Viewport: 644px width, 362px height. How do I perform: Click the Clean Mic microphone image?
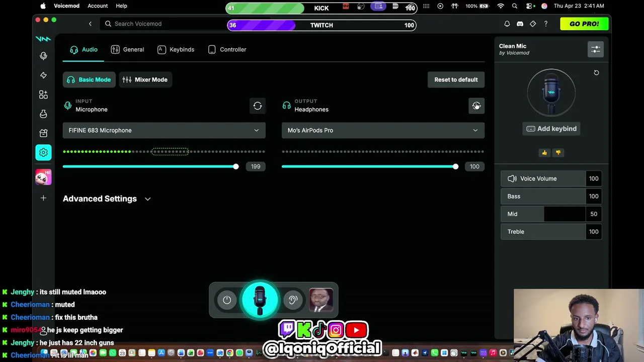coord(551,93)
